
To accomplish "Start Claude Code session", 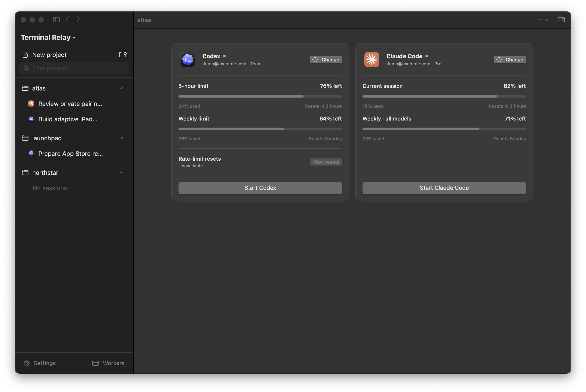I will pos(444,188).
